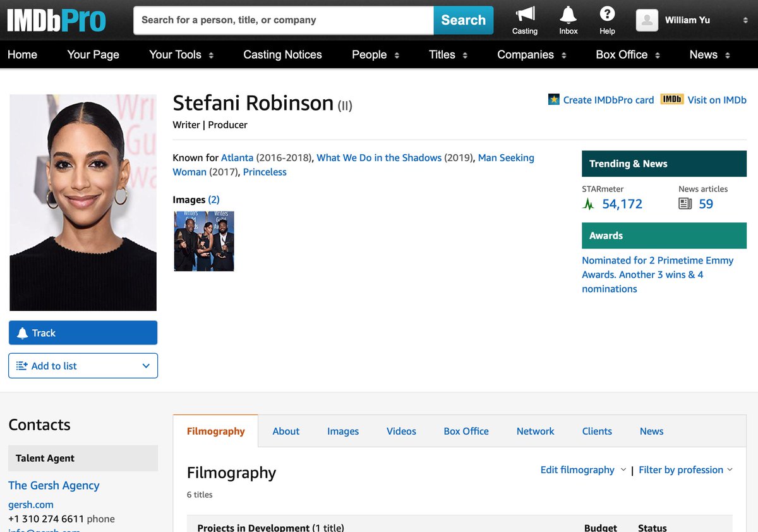Open Your Page in navigation
The width and height of the screenshot is (758, 532).
(x=93, y=55)
